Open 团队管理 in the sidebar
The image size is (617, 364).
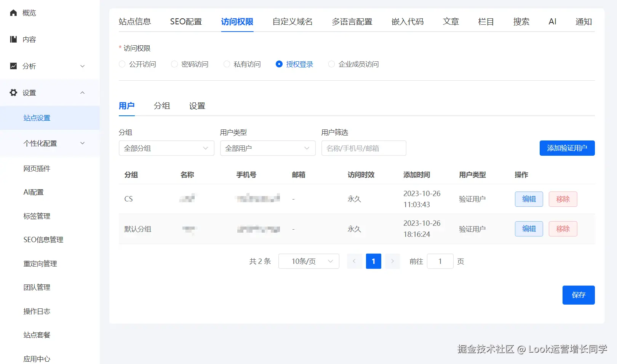(x=37, y=287)
